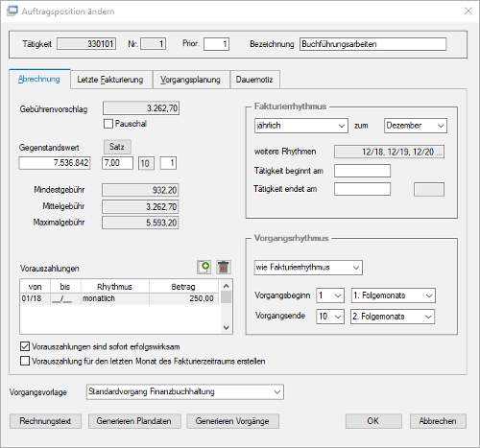Click the Satz button
480x448 pixels.
tap(117, 147)
